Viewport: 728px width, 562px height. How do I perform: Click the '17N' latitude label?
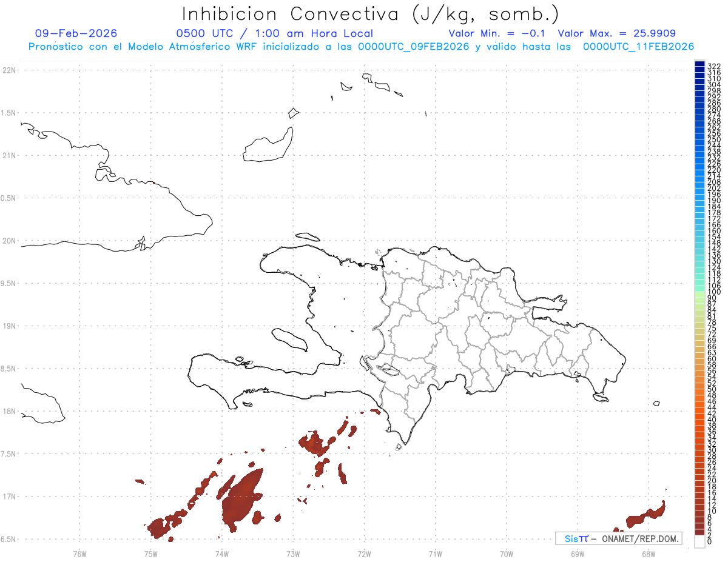coord(9,497)
